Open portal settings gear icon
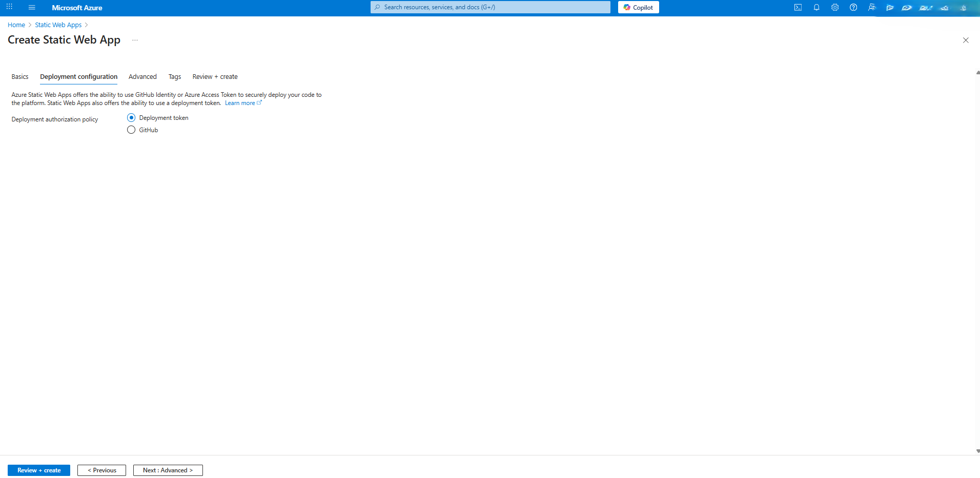The image size is (980, 478). click(x=835, y=8)
